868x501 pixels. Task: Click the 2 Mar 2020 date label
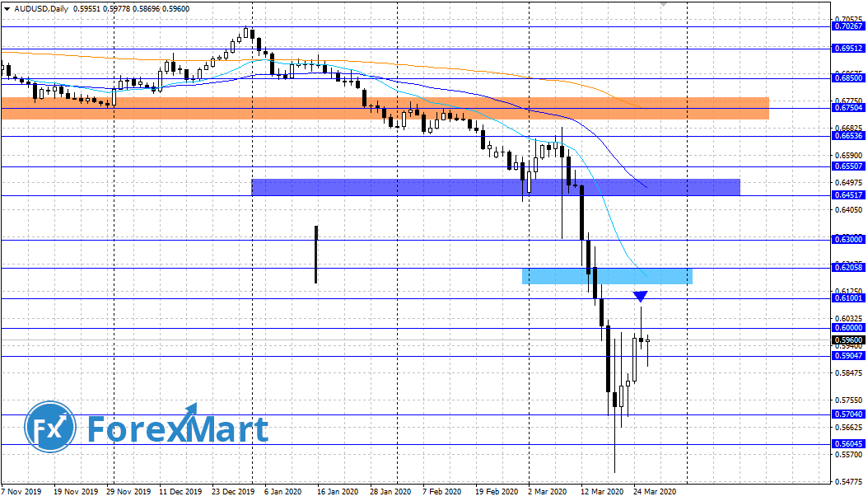click(547, 492)
